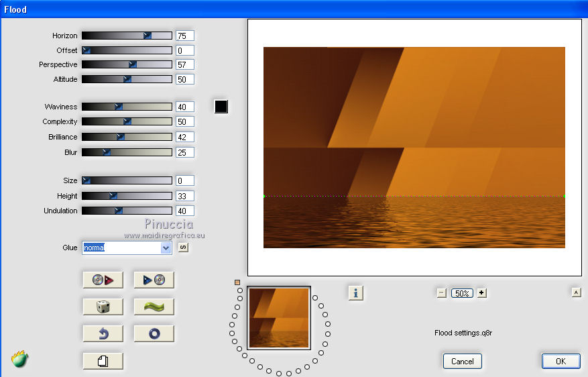588x377 pixels.
Task: Click the Size slider track
Action: tap(127, 180)
